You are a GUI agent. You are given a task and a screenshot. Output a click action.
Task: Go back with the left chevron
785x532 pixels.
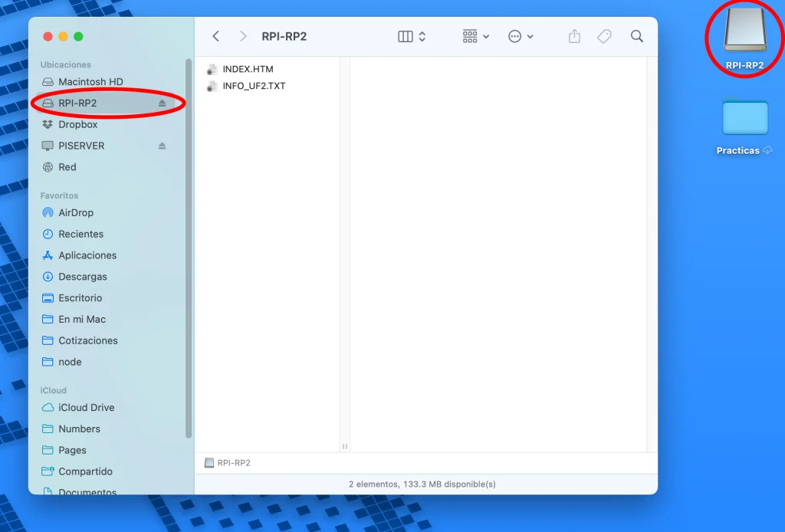coord(215,36)
